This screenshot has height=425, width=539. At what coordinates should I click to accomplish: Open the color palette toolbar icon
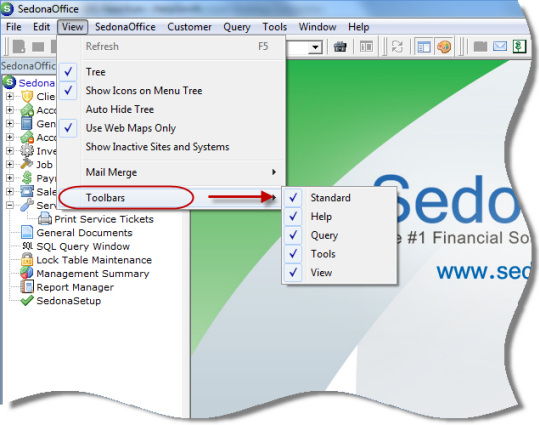click(x=444, y=47)
